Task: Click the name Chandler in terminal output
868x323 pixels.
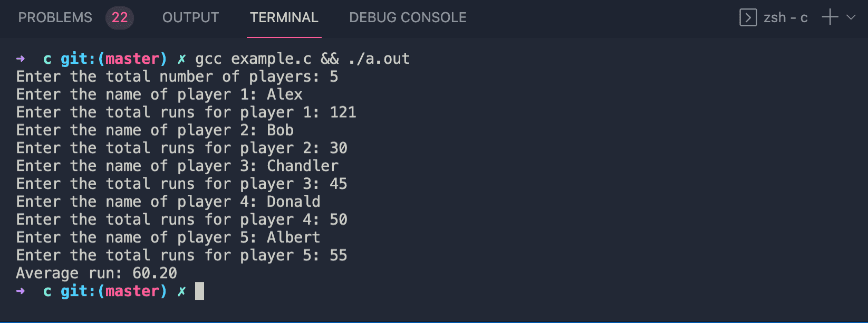Action: pos(303,166)
